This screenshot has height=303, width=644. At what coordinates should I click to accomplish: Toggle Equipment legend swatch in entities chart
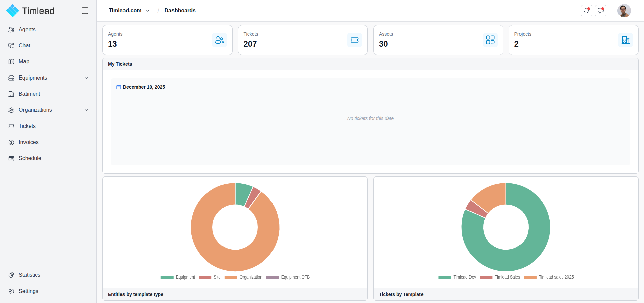point(167,277)
